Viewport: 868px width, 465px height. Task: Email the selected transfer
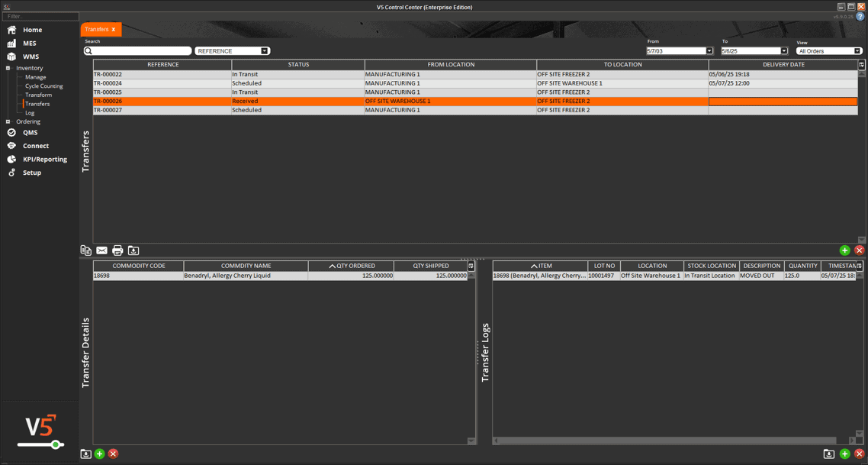(x=102, y=250)
